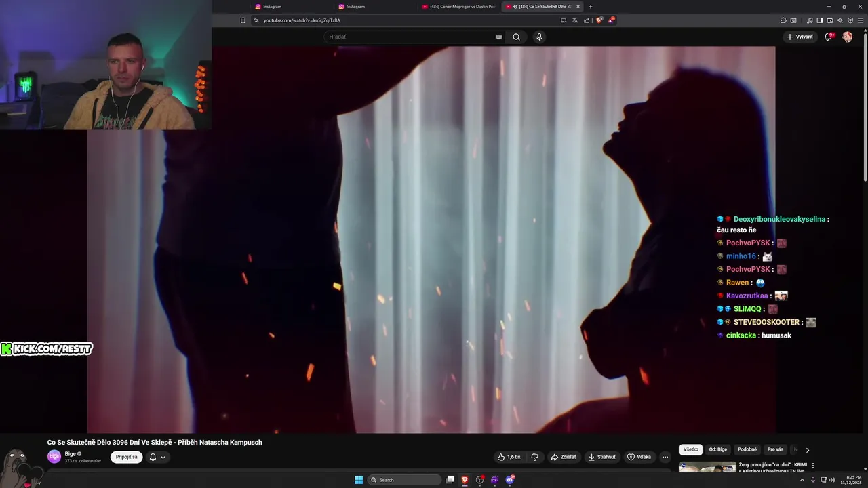The width and height of the screenshot is (868, 488).
Task: Open YouTube notifications bell
Action: click(x=828, y=37)
